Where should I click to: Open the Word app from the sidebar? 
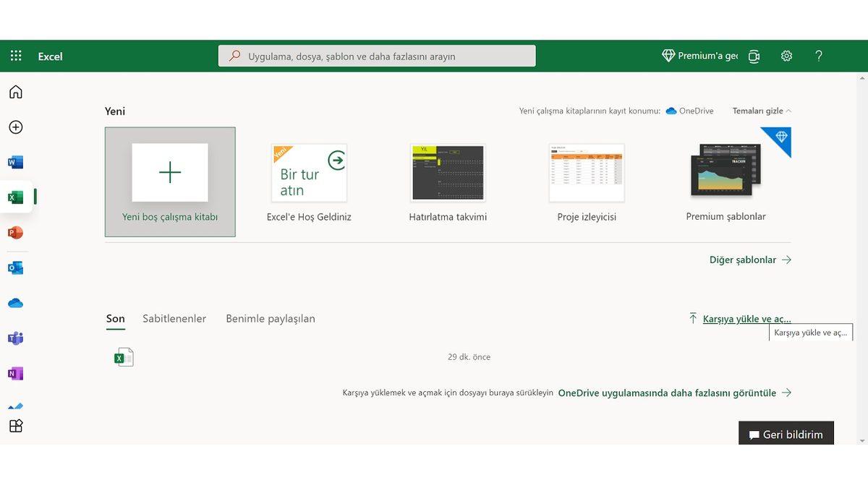[15, 161]
